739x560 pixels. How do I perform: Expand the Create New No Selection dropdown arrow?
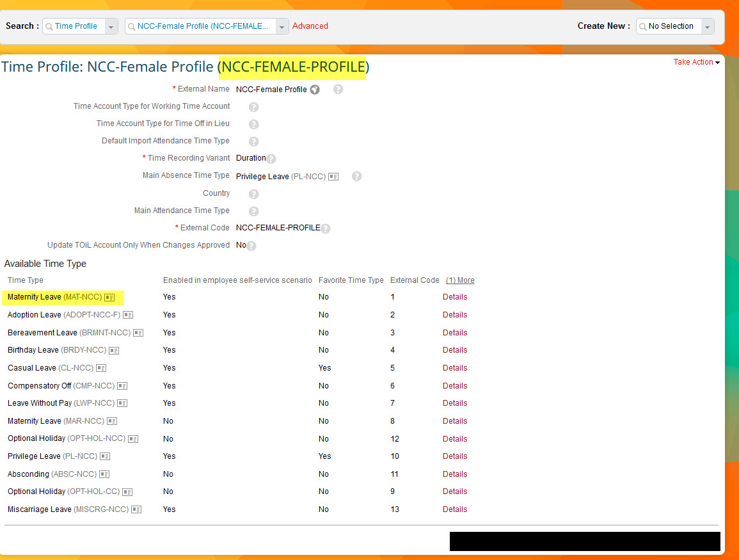pos(708,27)
